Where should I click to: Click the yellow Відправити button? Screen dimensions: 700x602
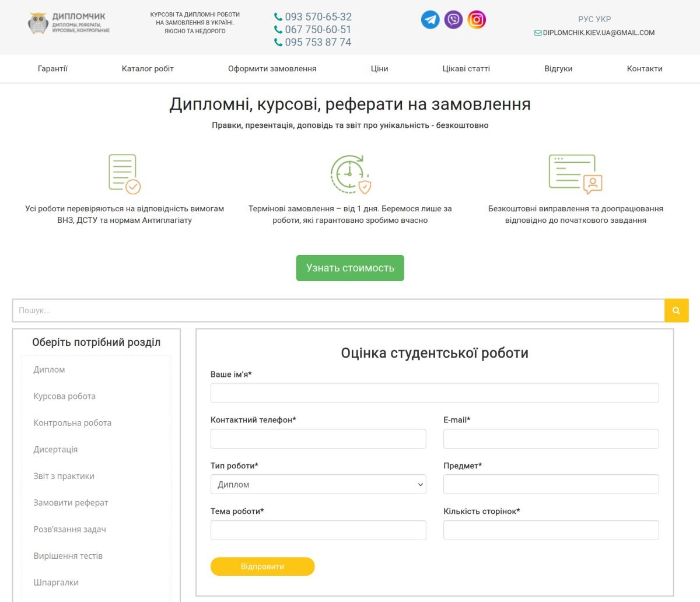262,566
